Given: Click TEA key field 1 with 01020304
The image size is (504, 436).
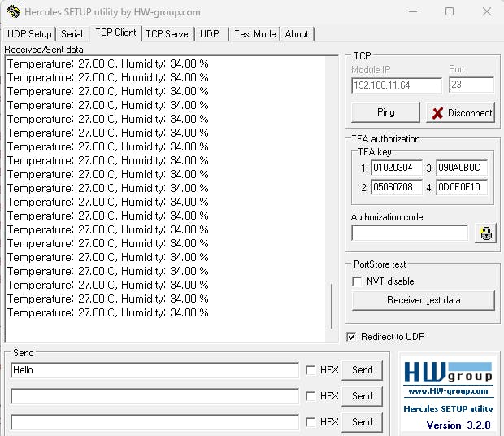Looking at the screenshot, I should 397,168.
